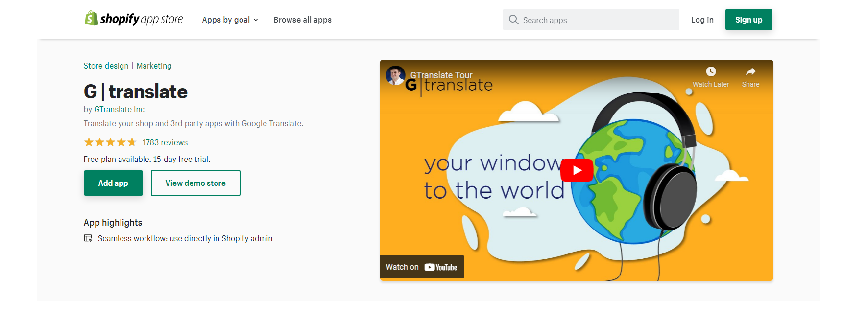The image size is (868, 322).
Task: Click View demo store button
Action: click(x=195, y=183)
